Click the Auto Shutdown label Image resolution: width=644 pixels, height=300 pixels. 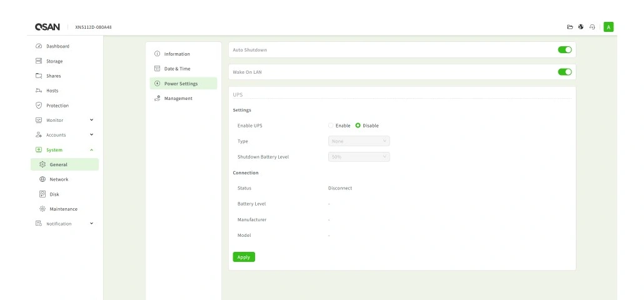(249, 49)
